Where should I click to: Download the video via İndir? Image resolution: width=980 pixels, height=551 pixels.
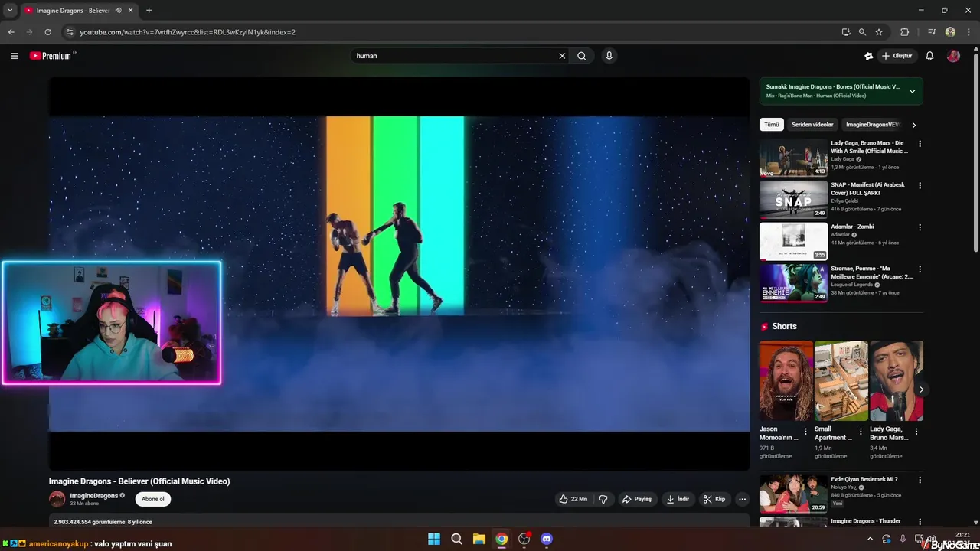pyautogui.click(x=678, y=499)
